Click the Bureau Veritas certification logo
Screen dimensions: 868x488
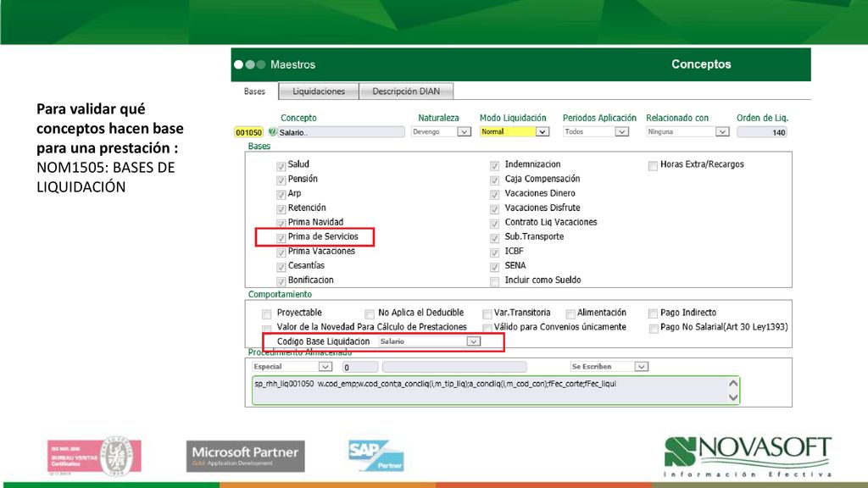coord(94,457)
